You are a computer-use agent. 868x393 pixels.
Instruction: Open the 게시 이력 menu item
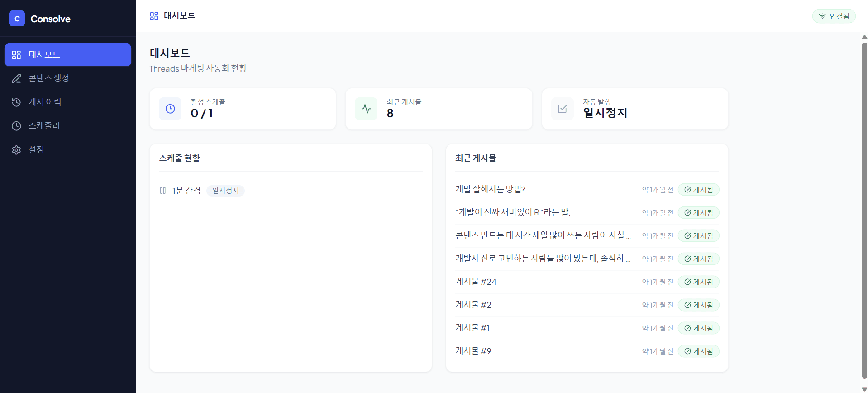pyautogui.click(x=44, y=102)
